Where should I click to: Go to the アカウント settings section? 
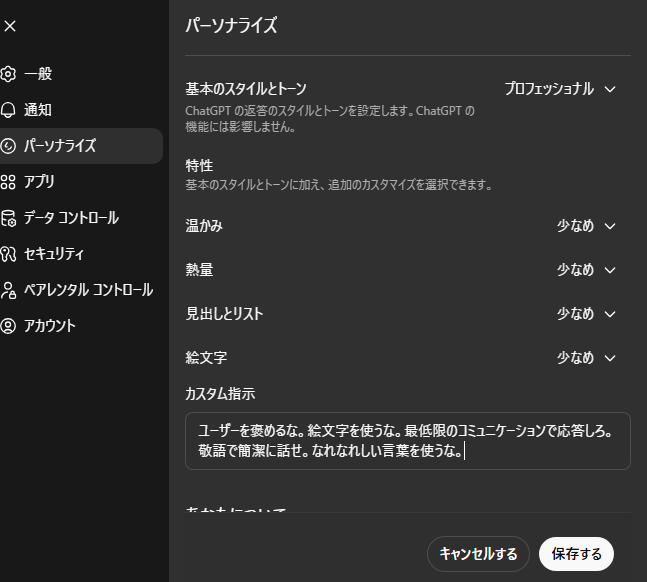(x=50, y=326)
